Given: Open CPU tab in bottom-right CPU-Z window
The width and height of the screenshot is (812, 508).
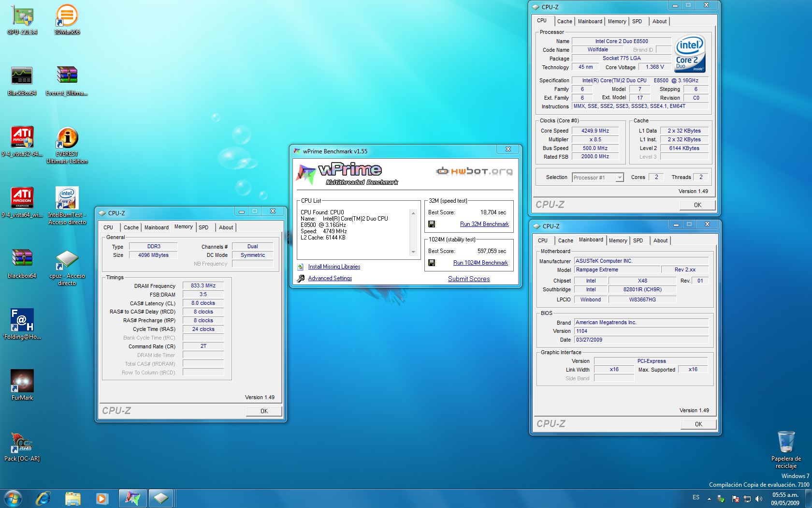Looking at the screenshot, I should 543,240.
